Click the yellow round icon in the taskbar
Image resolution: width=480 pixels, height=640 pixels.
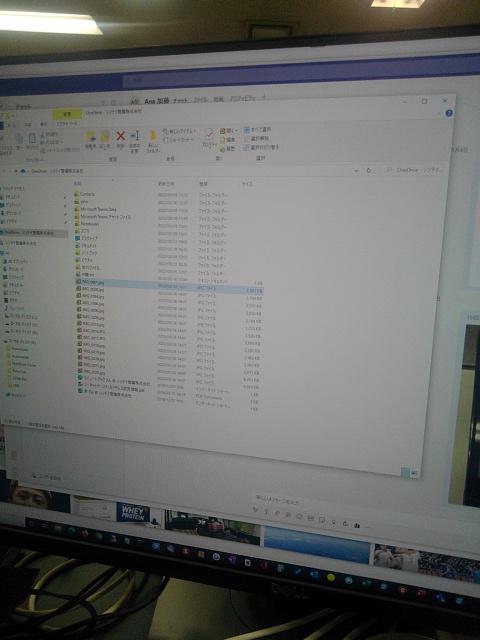pyautogui.click(x=331, y=577)
